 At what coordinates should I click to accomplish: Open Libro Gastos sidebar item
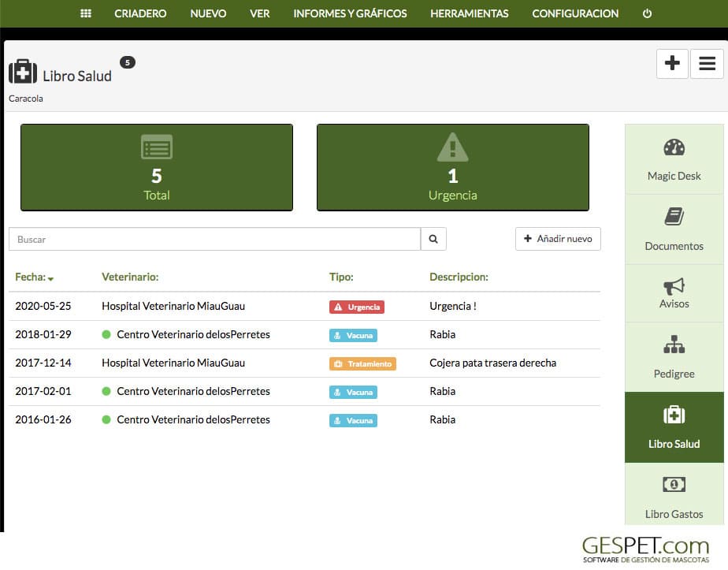click(x=674, y=497)
